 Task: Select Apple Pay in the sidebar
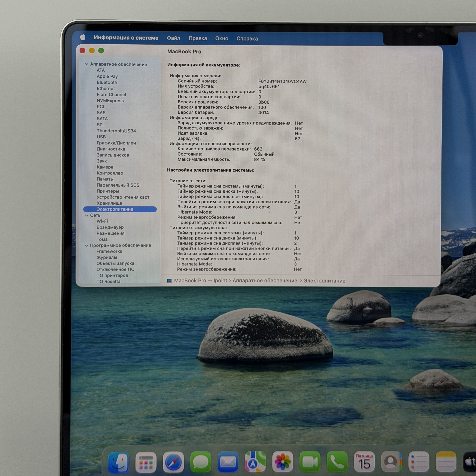click(107, 76)
